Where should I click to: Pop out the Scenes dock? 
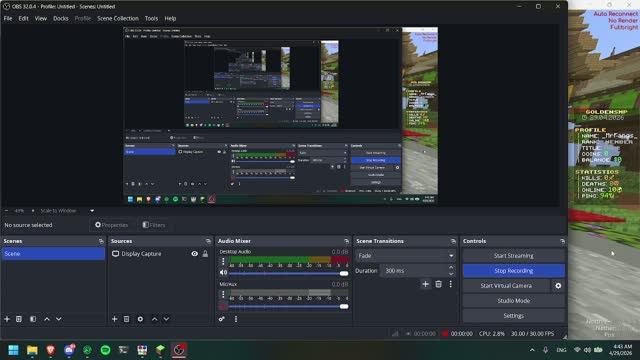101,241
